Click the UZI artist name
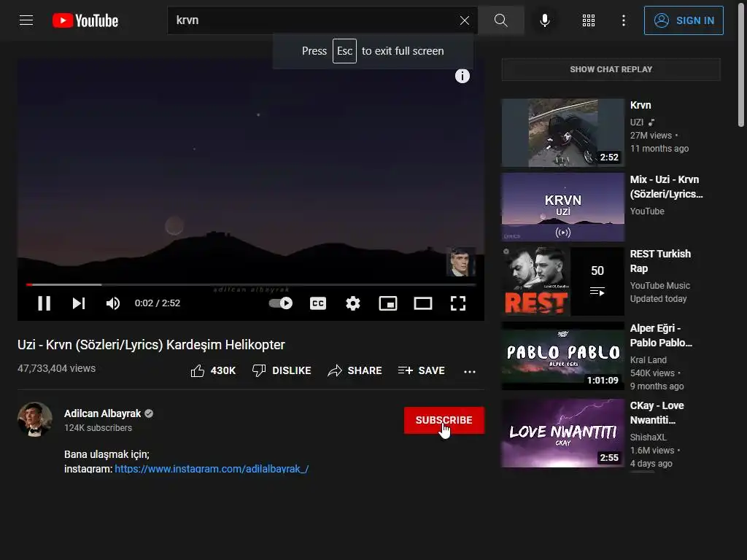The height and width of the screenshot is (560, 747). click(x=636, y=122)
